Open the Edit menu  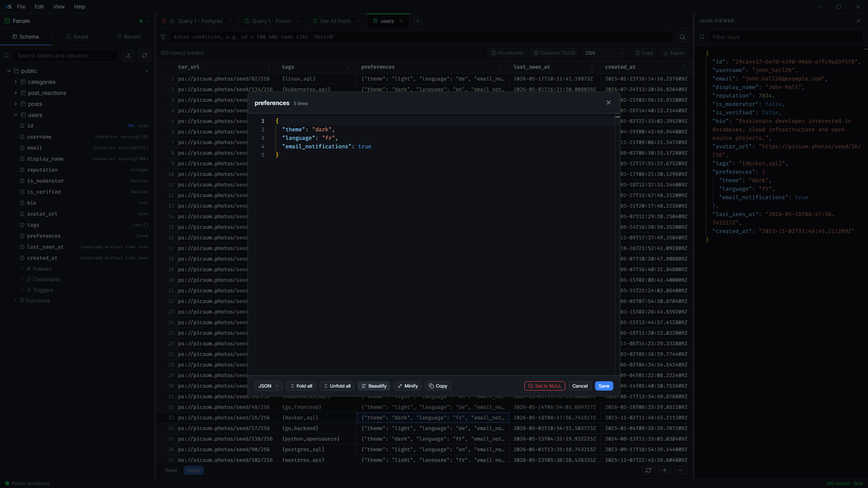pyautogui.click(x=39, y=7)
